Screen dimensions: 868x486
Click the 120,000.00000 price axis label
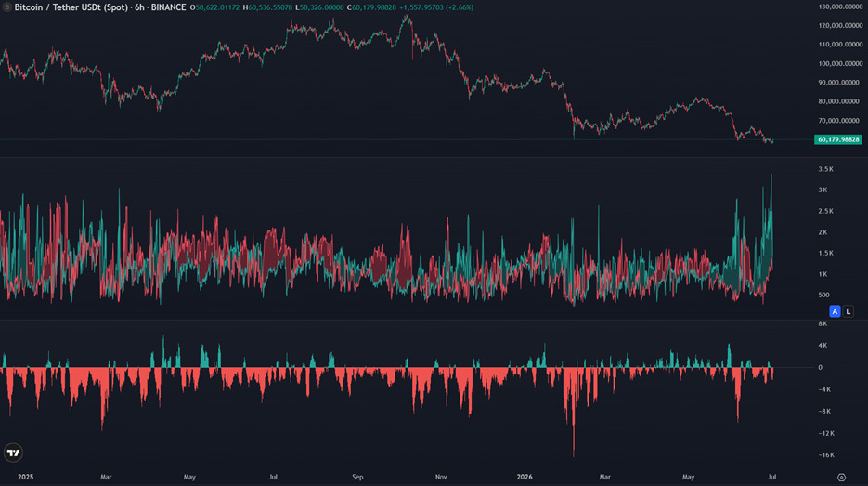click(840, 25)
